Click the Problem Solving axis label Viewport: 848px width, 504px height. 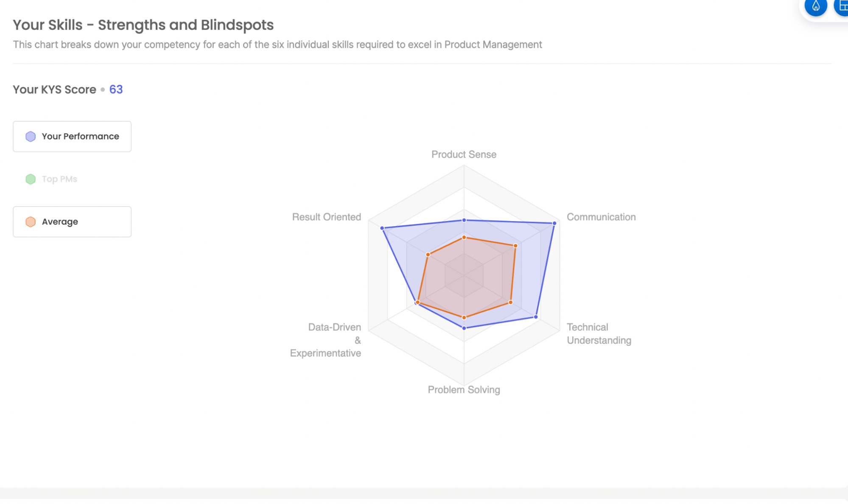464,389
